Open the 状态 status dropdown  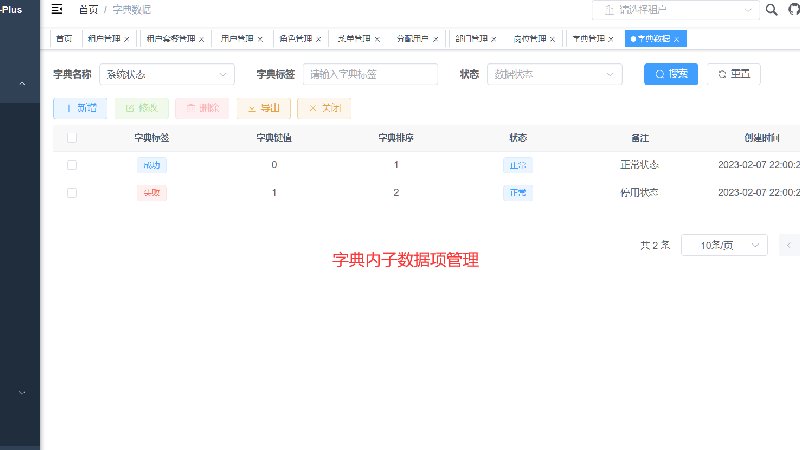coord(555,74)
